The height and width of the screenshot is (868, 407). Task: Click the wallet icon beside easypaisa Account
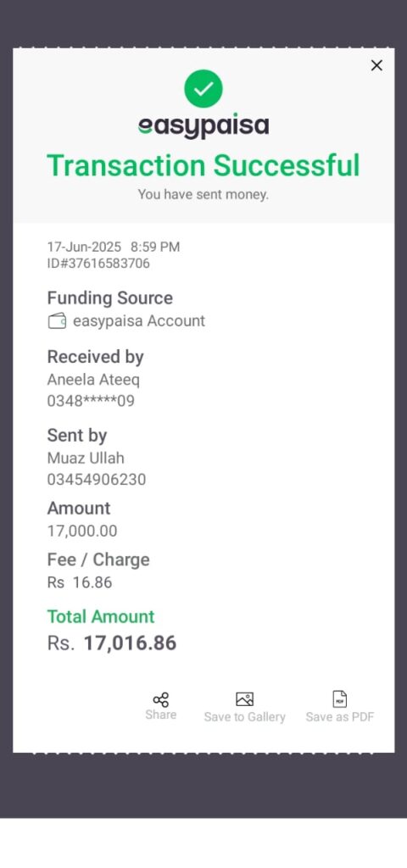(x=57, y=321)
